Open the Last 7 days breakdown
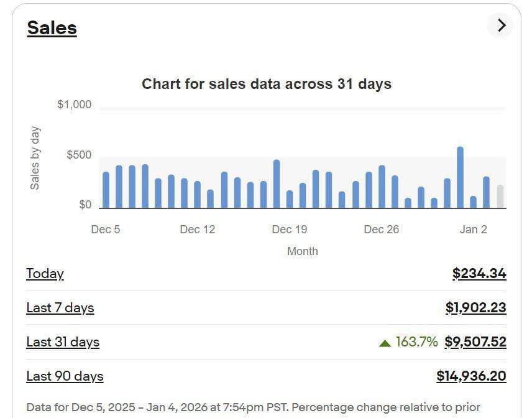This screenshot has width=532, height=418. (x=60, y=307)
